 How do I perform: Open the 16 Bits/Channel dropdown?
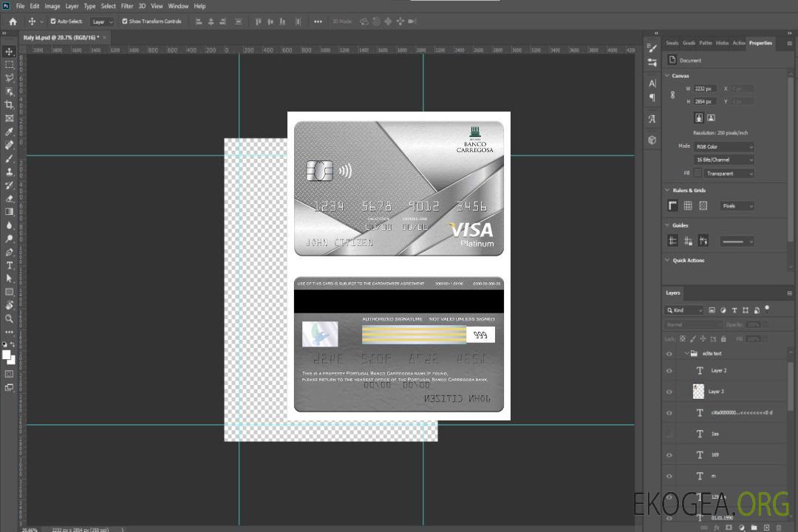[x=723, y=160]
